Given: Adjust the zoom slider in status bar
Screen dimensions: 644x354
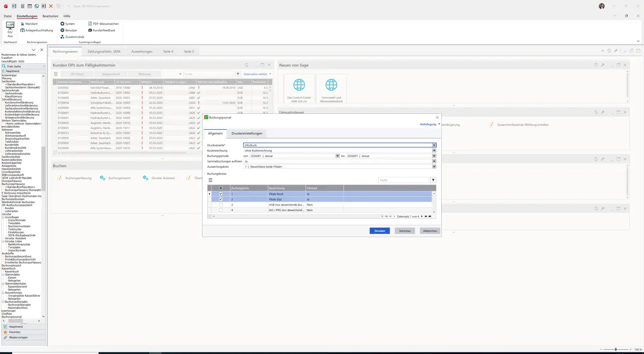Looking at the screenshot, I should click(x=615, y=350).
